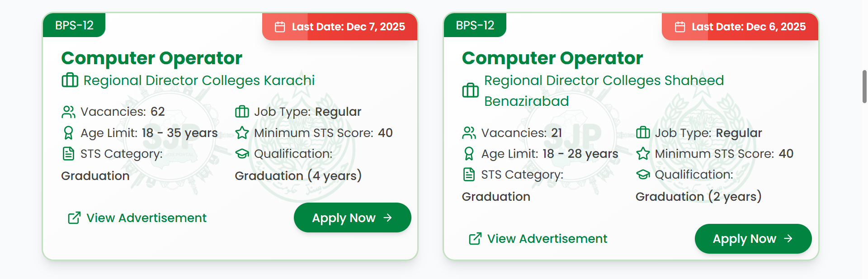The width and height of the screenshot is (868, 279).
Task: Click the briefcase icon next to Job Type Regular
Action: [243, 112]
